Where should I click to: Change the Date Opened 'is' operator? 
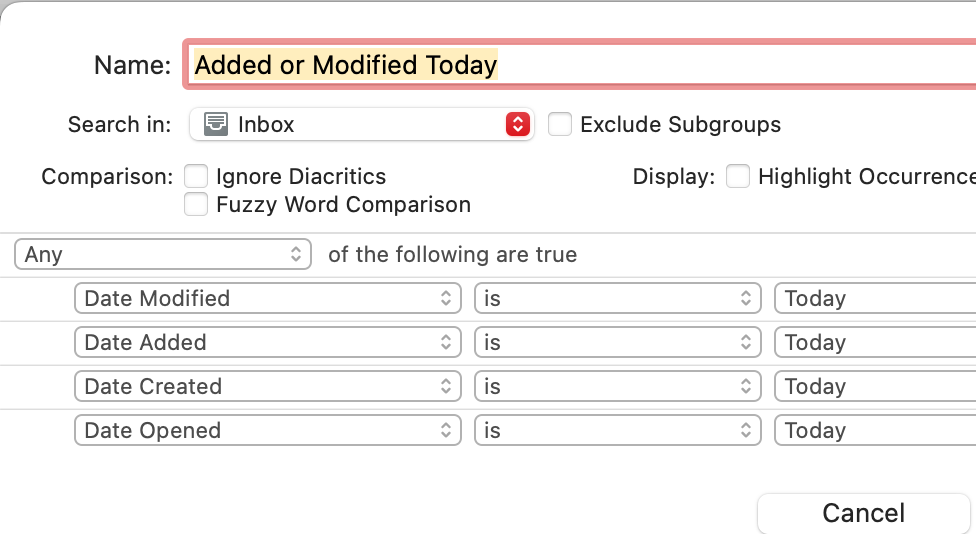coord(617,430)
